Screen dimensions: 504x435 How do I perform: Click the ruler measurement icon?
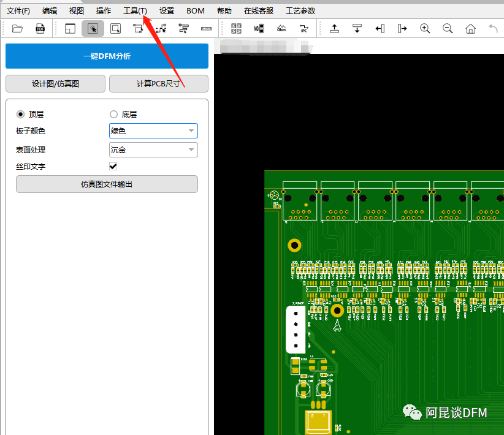pyautogui.click(x=205, y=28)
